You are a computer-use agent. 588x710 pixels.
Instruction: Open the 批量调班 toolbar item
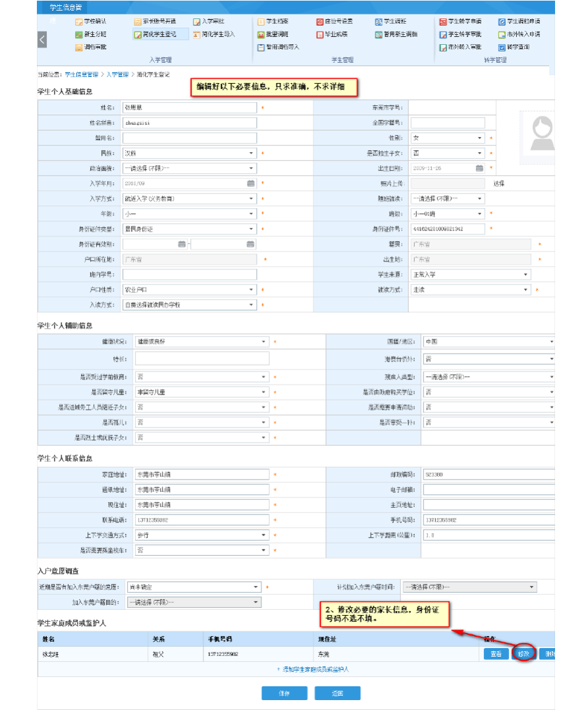click(273, 34)
